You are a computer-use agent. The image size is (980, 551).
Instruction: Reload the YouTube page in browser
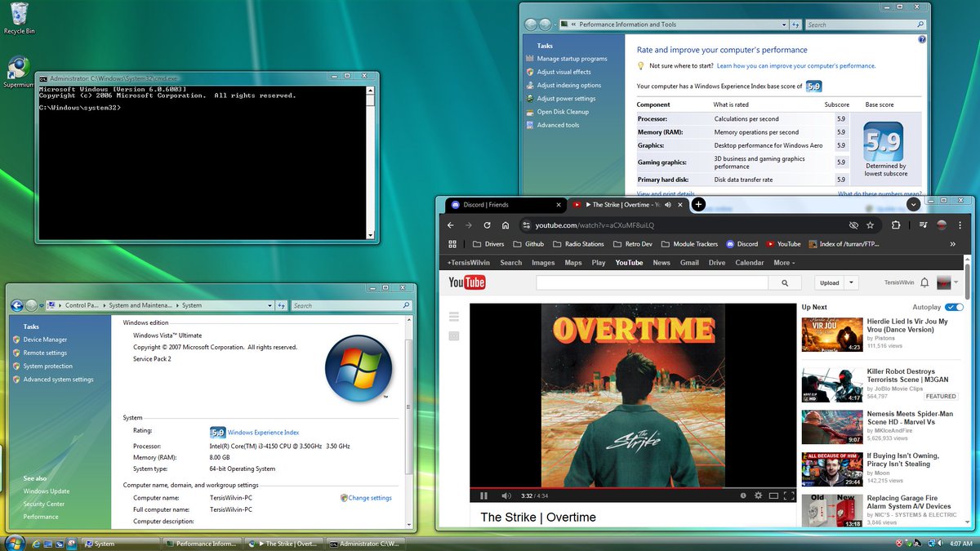tap(487, 224)
